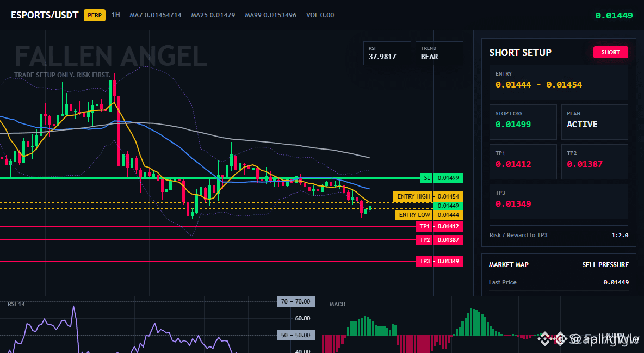Click the ENTRY HIGH 0.01454 chart label
This screenshot has height=353, width=644.
pos(428,196)
